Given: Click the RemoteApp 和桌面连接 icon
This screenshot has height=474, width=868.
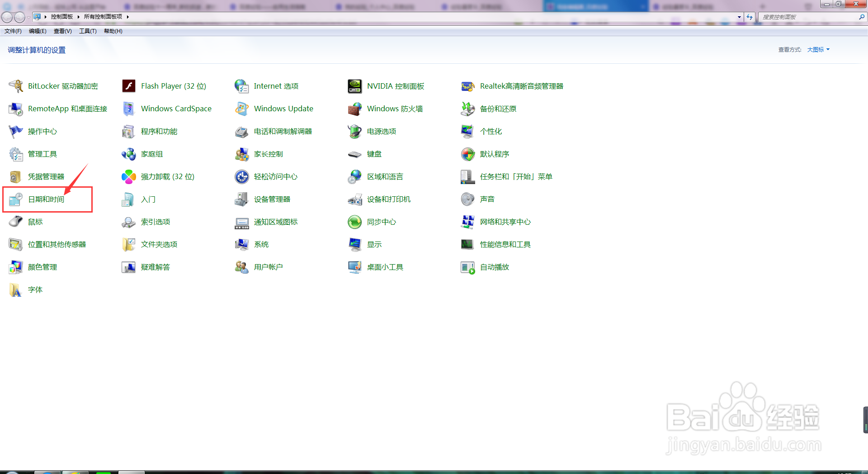Looking at the screenshot, I should coord(16,109).
